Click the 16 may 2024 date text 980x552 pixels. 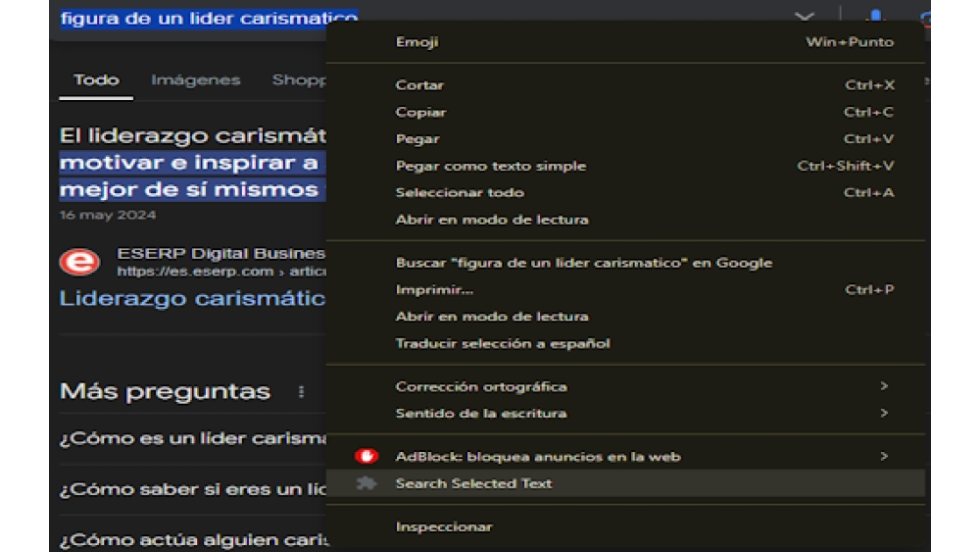(108, 215)
